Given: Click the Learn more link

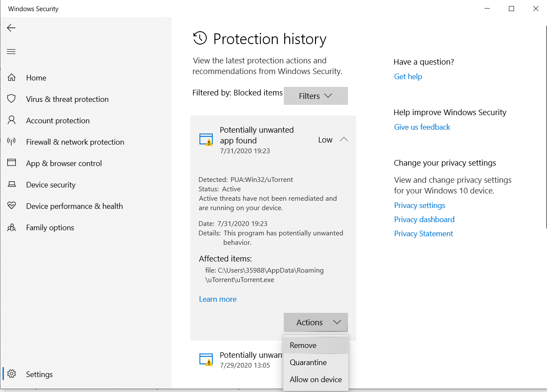Looking at the screenshot, I should pos(217,299).
